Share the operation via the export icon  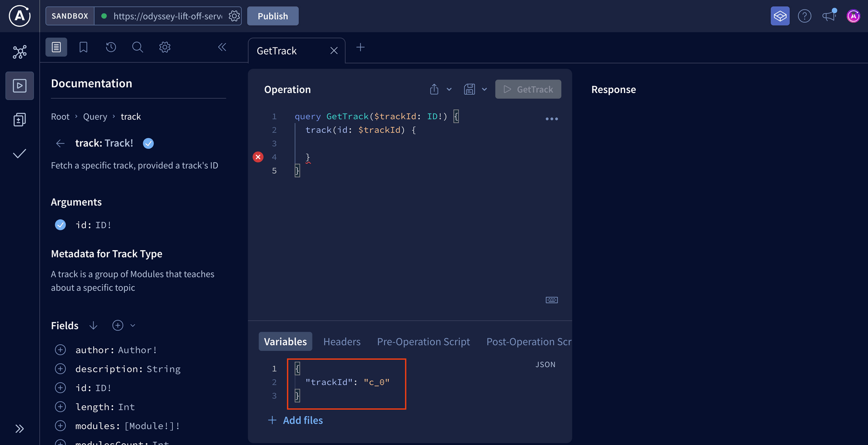click(x=434, y=89)
